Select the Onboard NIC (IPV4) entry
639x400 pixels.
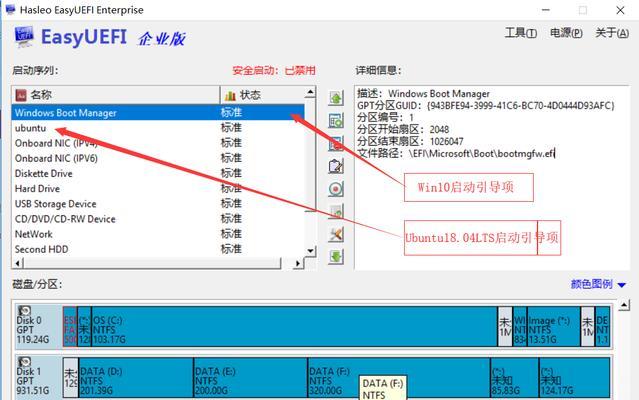pyautogui.click(x=158, y=143)
